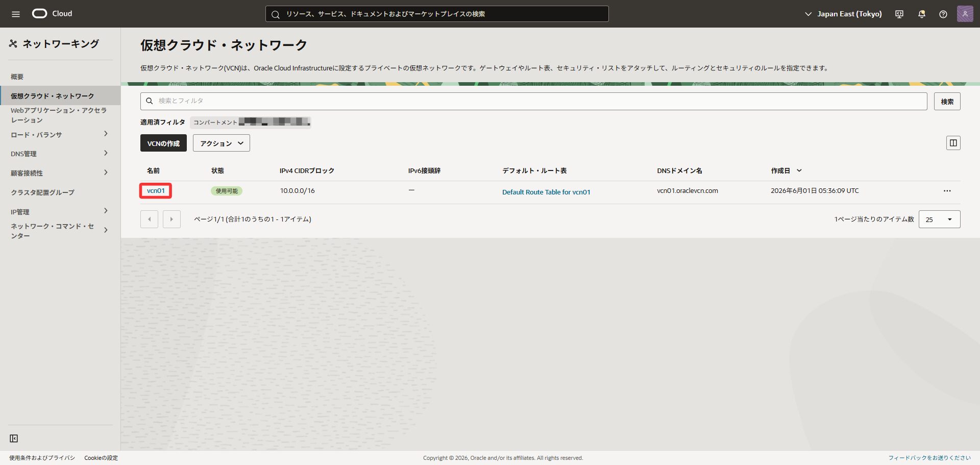Screen dimensions: 980x465
Task: Open the user profile avatar menu
Action: click(x=965, y=14)
